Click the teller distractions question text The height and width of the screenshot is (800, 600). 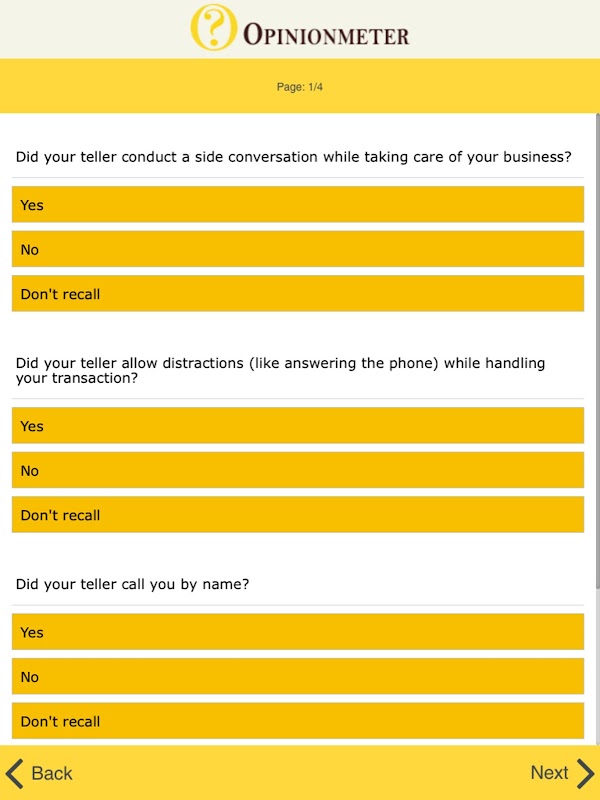pyautogui.click(x=280, y=371)
